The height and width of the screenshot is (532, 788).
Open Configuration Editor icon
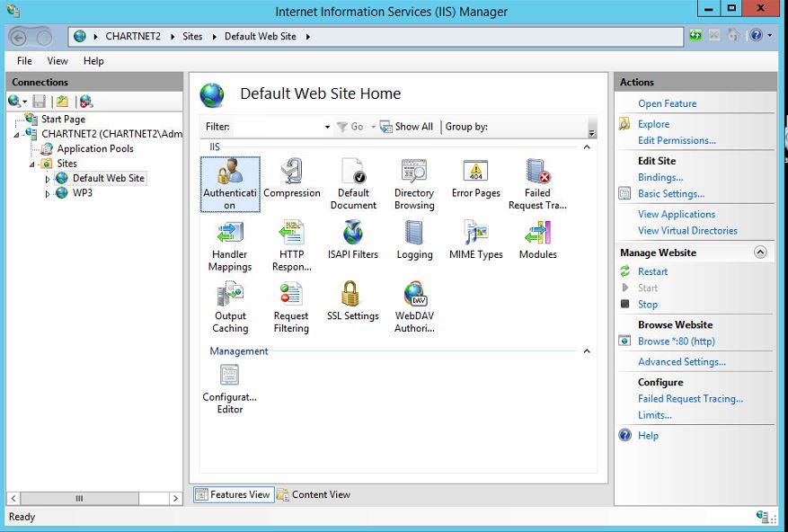[230, 389]
